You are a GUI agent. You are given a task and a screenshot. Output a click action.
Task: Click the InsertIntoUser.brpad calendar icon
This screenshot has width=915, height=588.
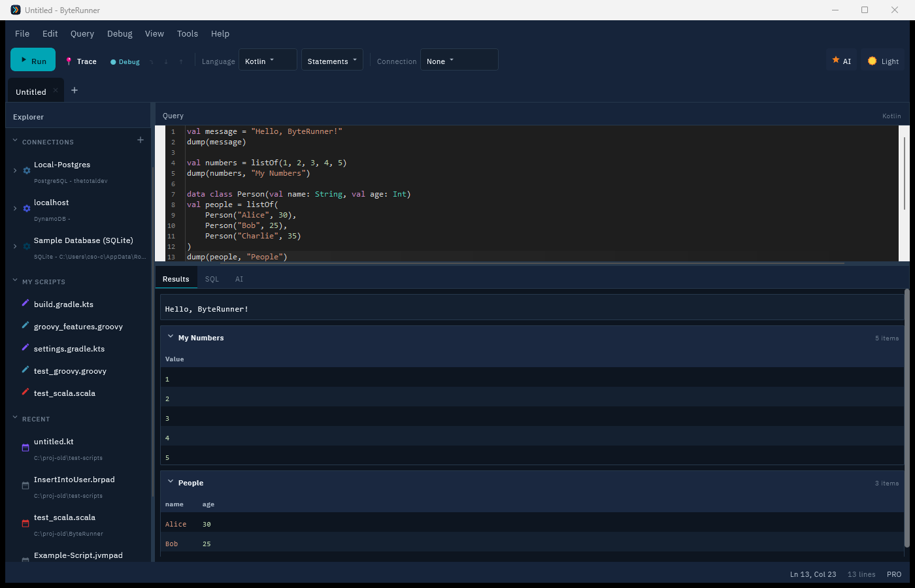pos(25,485)
